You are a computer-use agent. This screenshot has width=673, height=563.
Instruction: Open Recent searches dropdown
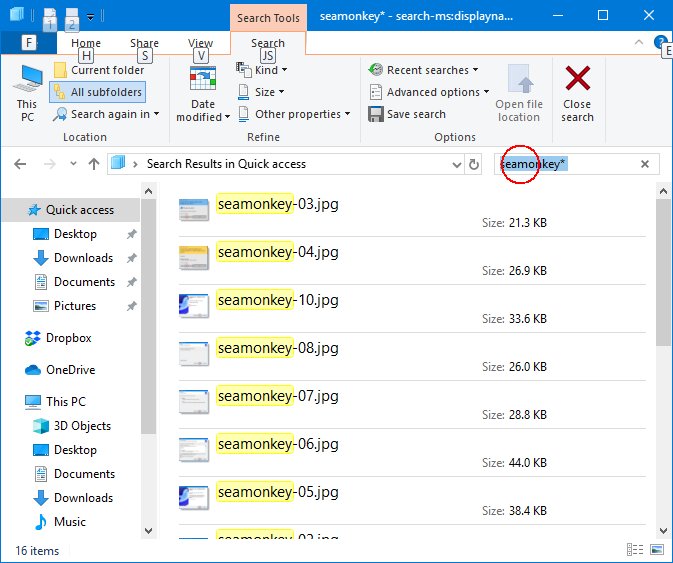[424, 70]
